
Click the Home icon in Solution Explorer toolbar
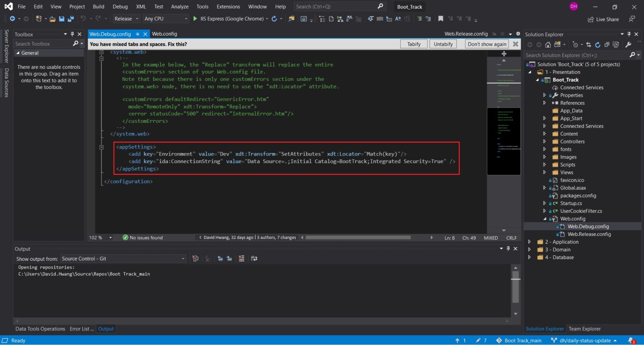click(x=548, y=44)
